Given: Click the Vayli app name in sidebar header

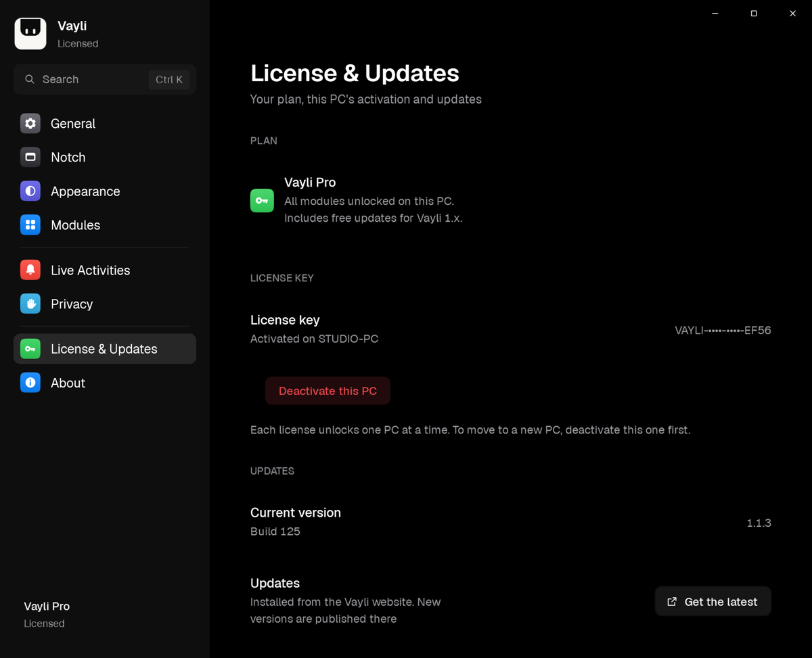Looking at the screenshot, I should tap(72, 26).
